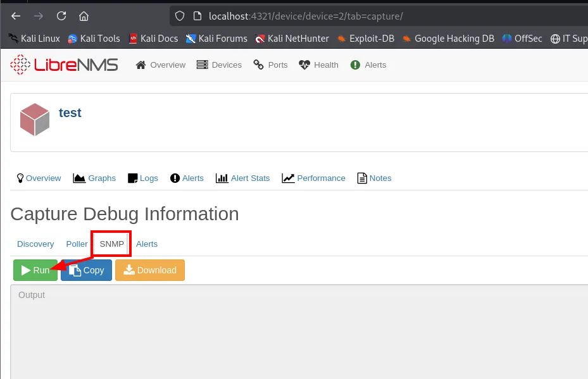Select the SNMP capture tab
Image resolution: width=588 pixels, height=379 pixels.
pyautogui.click(x=112, y=244)
